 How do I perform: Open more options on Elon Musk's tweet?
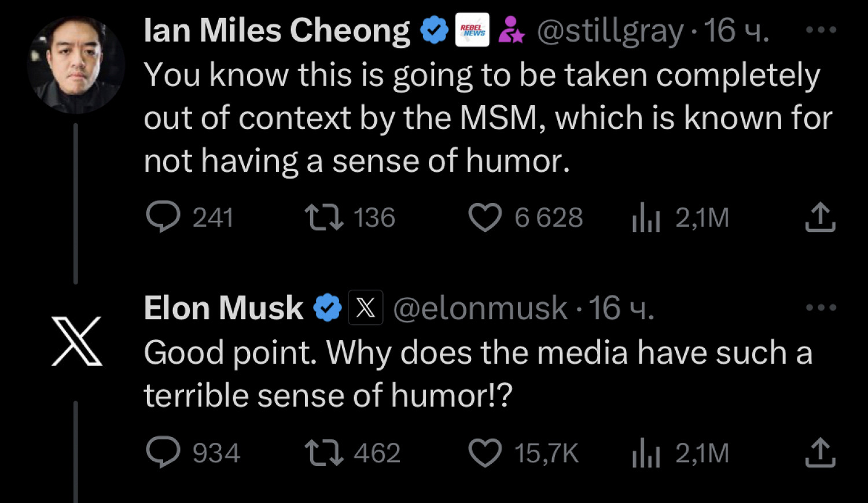(x=821, y=307)
